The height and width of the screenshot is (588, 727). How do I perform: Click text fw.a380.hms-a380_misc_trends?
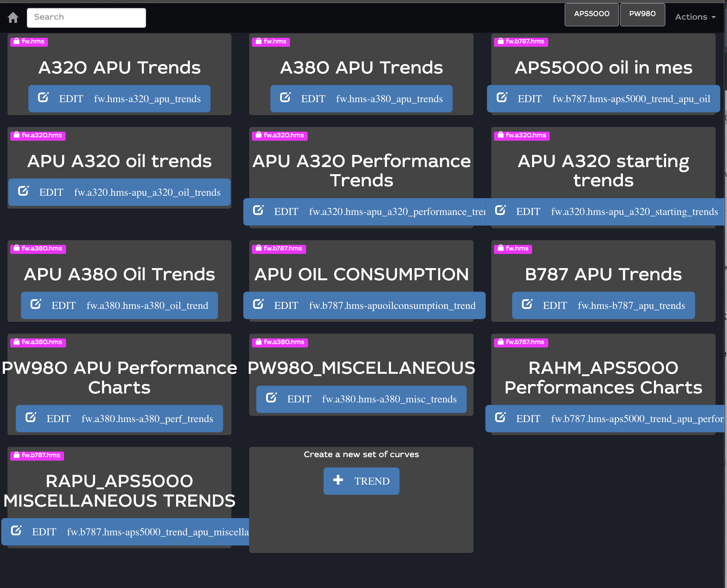(x=389, y=399)
